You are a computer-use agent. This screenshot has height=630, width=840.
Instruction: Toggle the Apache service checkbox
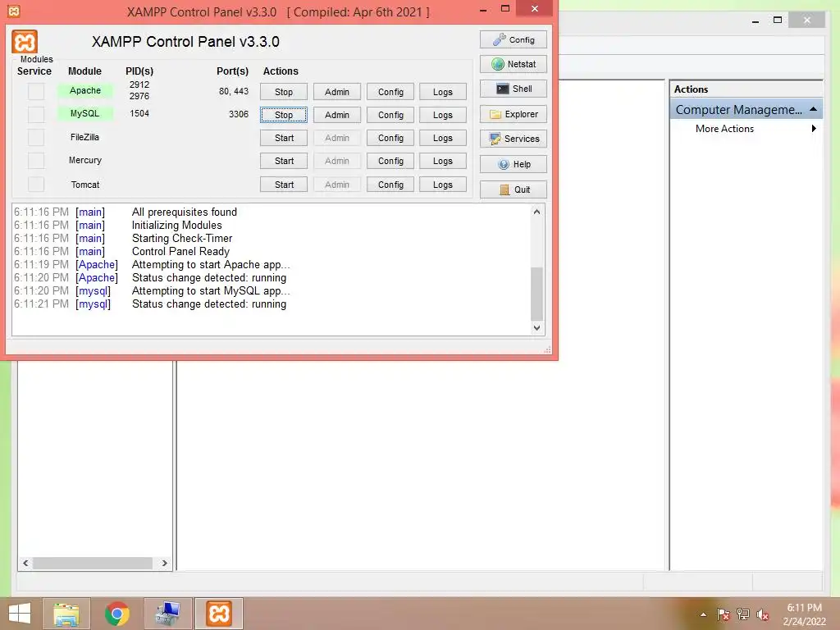tap(36, 91)
